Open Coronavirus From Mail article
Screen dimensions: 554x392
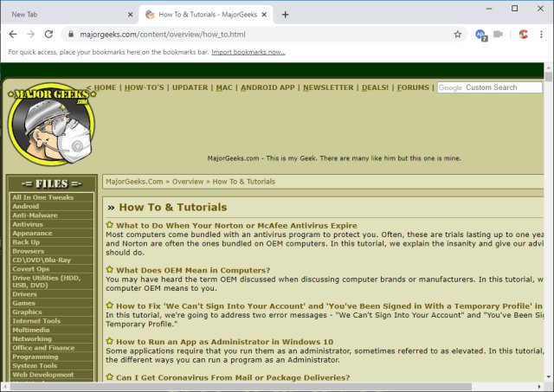[x=233, y=377]
